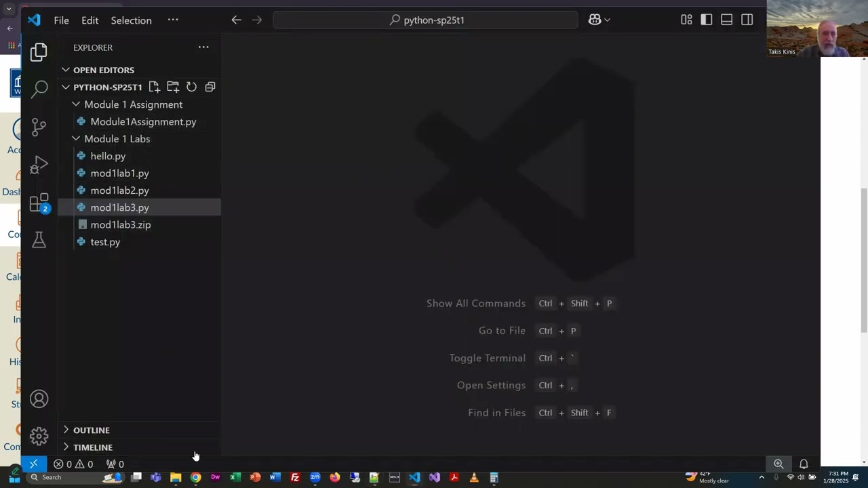Click the Go to File hint
The width and height of the screenshot is (868, 488).
pyautogui.click(x=502, y=331)
